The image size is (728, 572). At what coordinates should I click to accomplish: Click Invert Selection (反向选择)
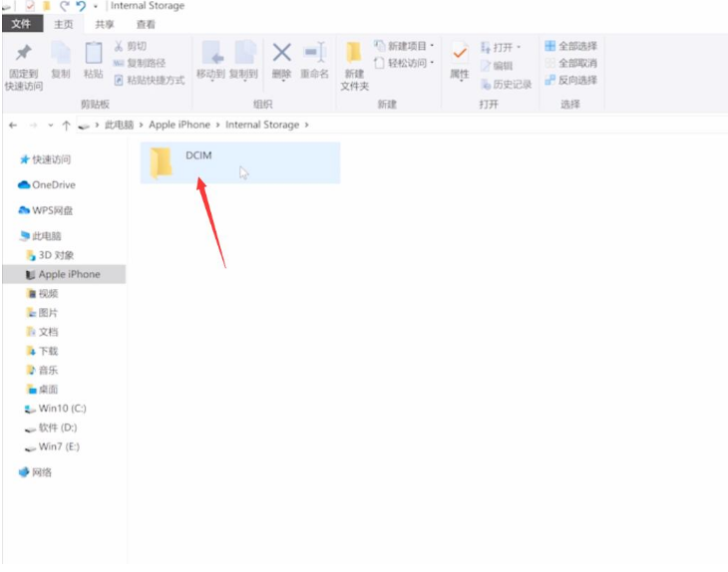pyautogui.click(x=570, y=80)
